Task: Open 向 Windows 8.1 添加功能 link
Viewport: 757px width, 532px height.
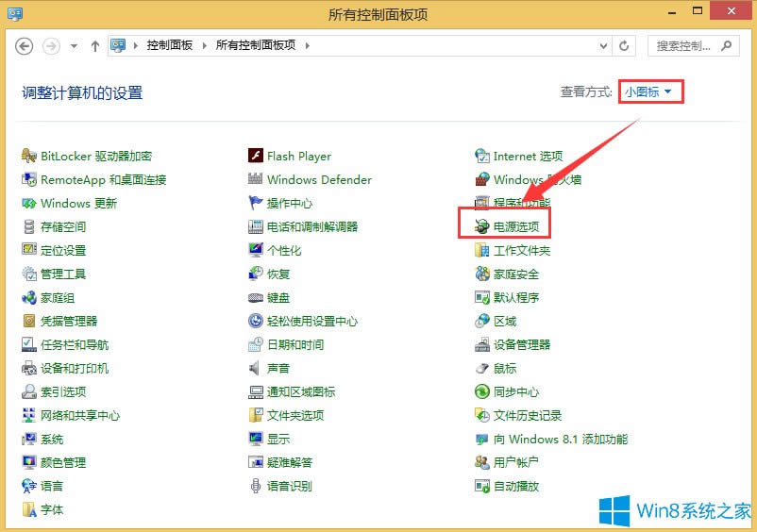Action: (x=561, y=440)
